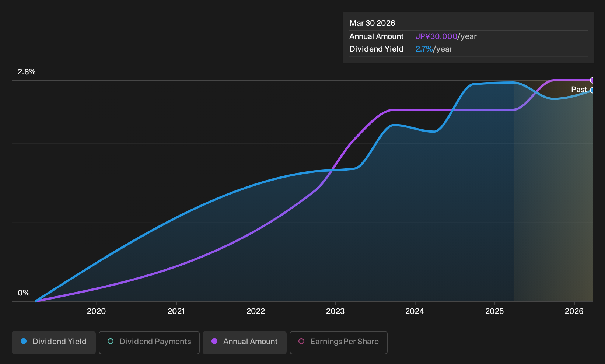Click the Mar 30 2026 tooltip date
The width and height of the screenshot is (605, 364).
[372, 23]
